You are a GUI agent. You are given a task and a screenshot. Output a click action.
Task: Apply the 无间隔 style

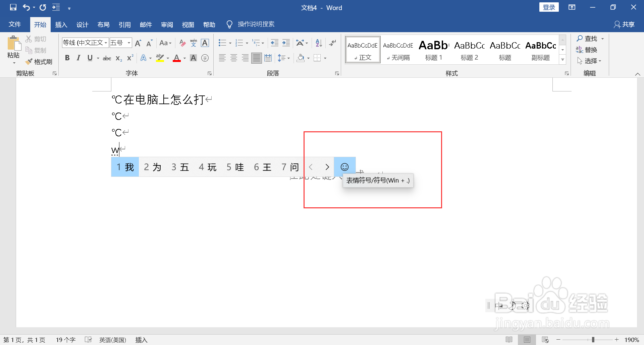[398, 50]
